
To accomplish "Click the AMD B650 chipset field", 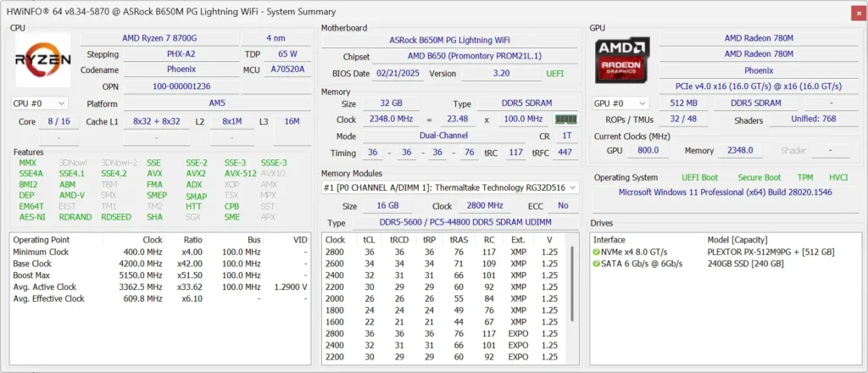I will 475,57.
